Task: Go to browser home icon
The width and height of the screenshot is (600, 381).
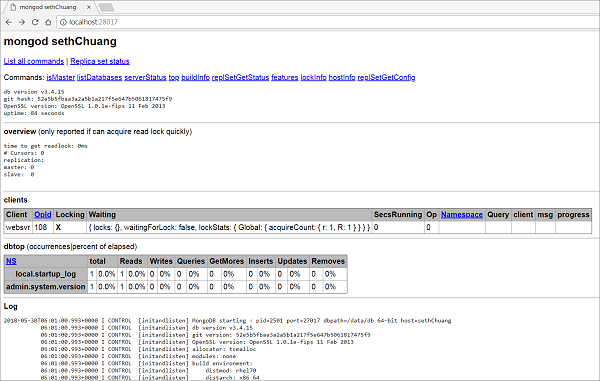Action: pyautogui.click(x=48, y=22)
